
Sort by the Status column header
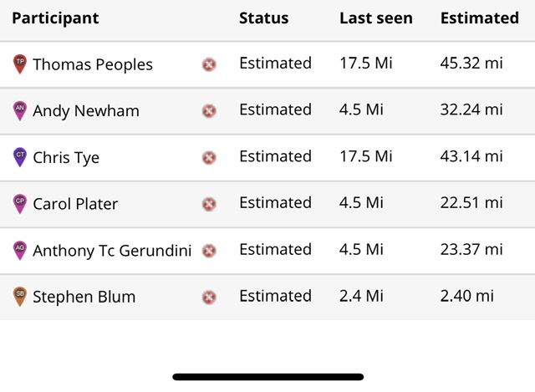[x=263, y=18]
